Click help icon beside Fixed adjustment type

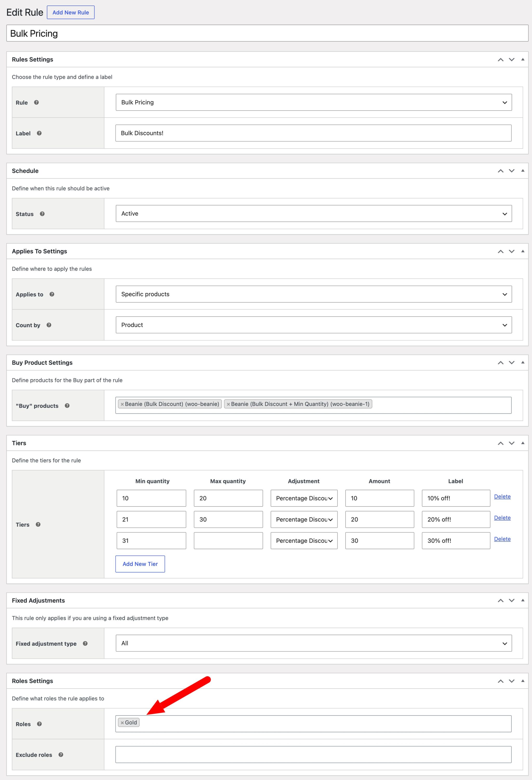coord(85,643)
